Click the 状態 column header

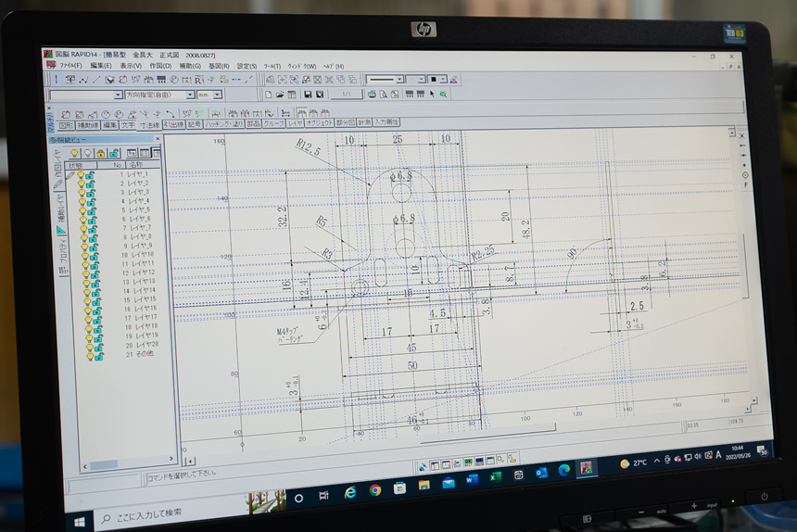[82, 166]
